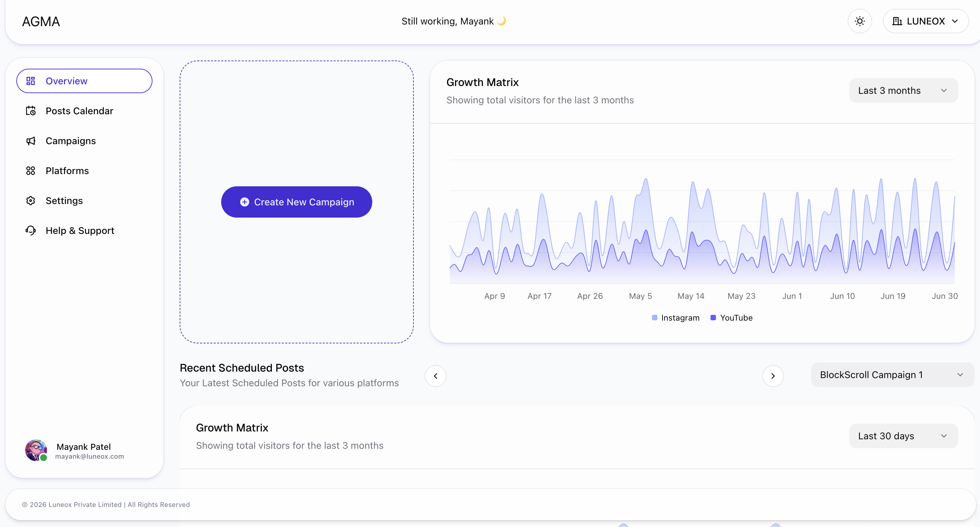The image size is (980, 527).
Task: Click the Help & Support headset icon
Action: pyautogui.click(x=30, y=231)
